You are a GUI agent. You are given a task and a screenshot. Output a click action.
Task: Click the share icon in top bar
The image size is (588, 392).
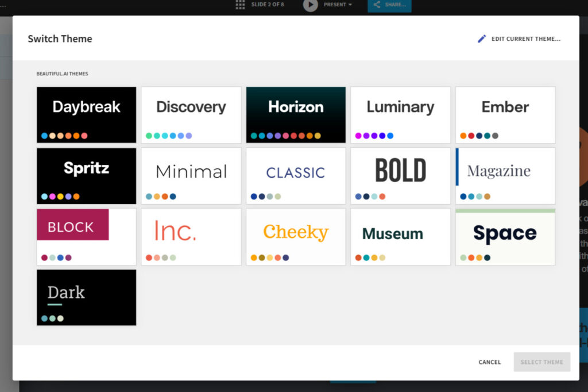(377, 5)
